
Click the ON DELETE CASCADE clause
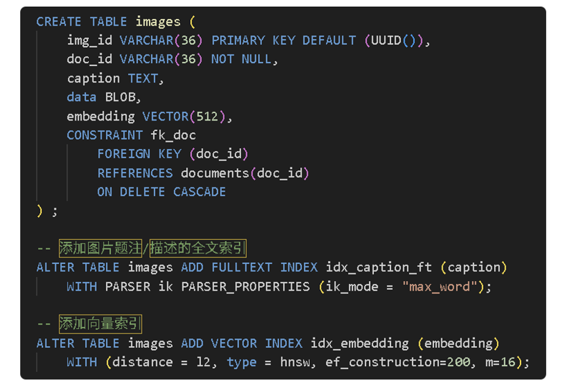click(x=161, y=192)
